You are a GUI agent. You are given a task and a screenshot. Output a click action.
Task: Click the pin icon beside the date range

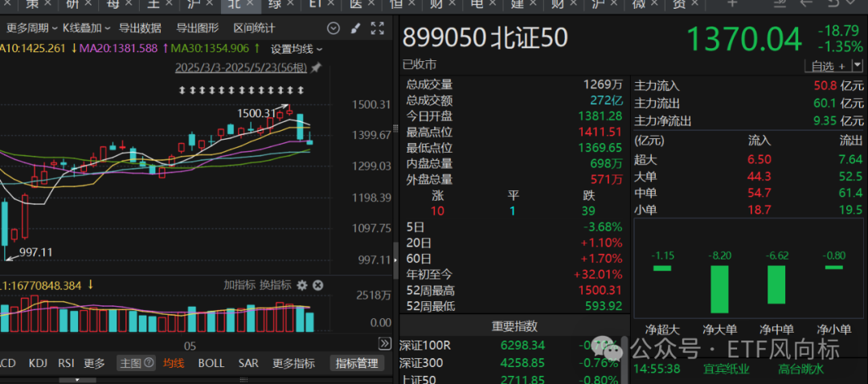pos(316,67)
